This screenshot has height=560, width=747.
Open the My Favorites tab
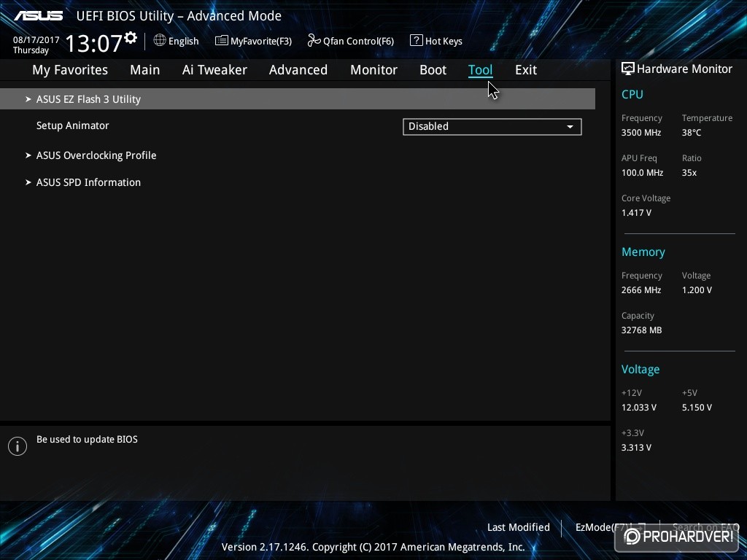click(70, 70)
